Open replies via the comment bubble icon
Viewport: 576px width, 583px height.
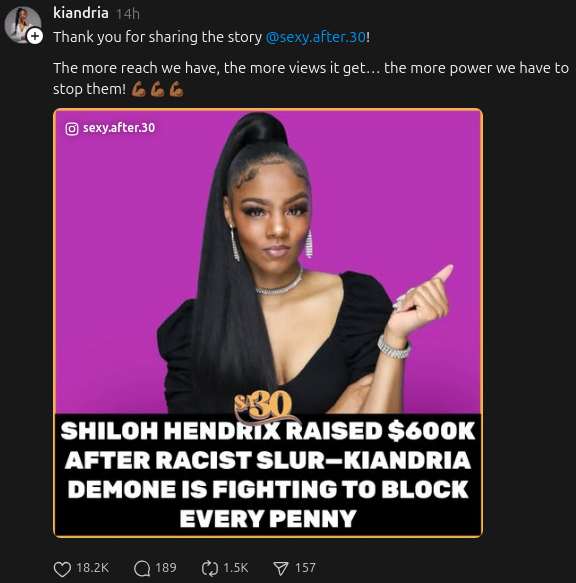(142, 568)
